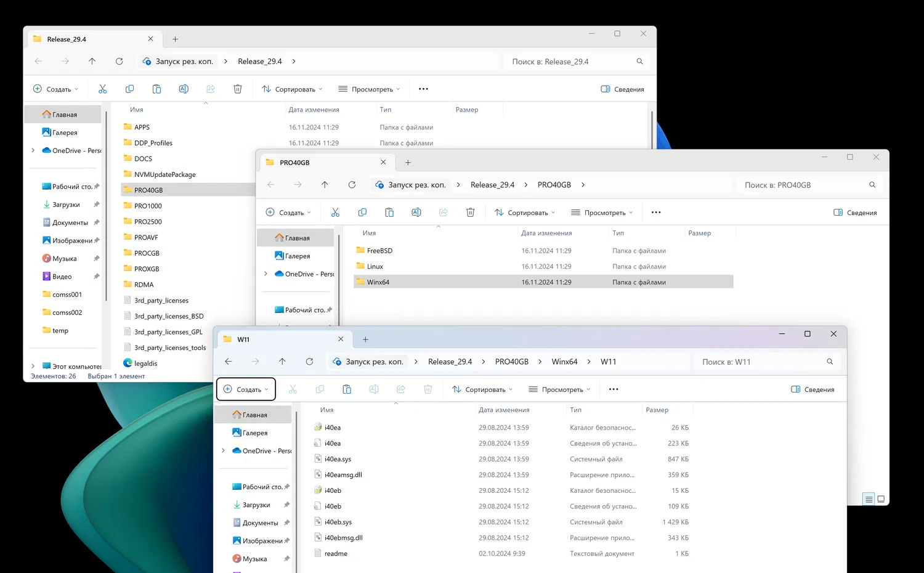Toggle Сведения details pane in W11 window
Screen dimensions: 924x573
[813, 389]
